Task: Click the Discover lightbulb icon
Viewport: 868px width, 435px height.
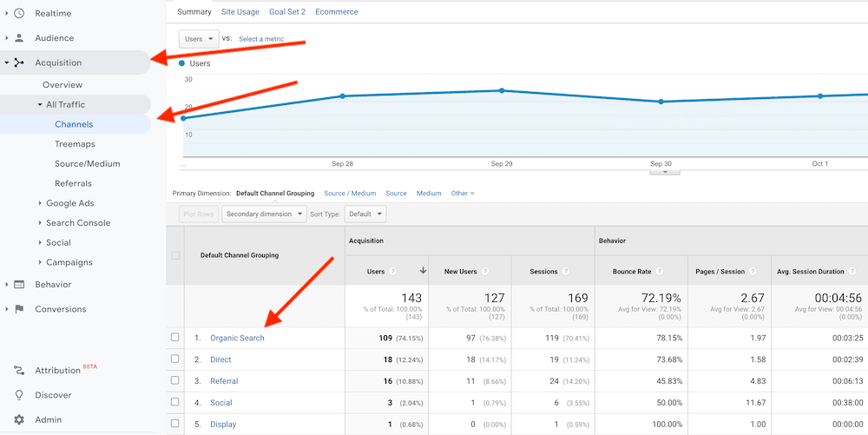Action: pos(19,395)
